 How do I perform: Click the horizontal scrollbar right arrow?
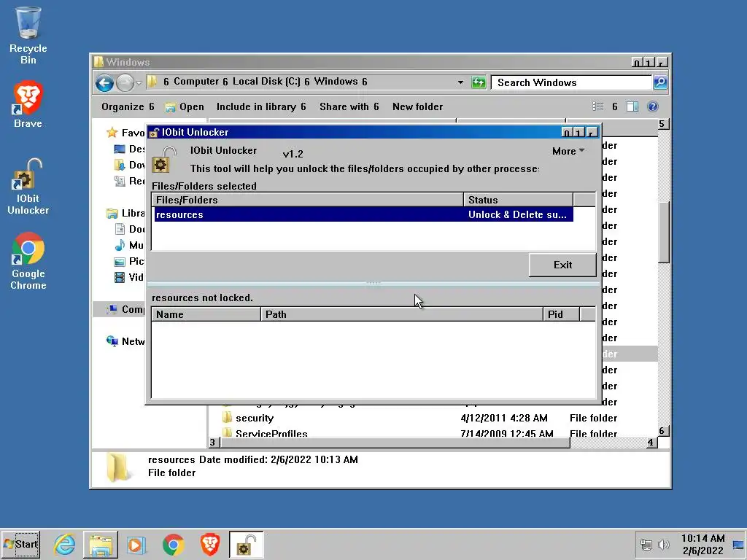click(651, 443)
